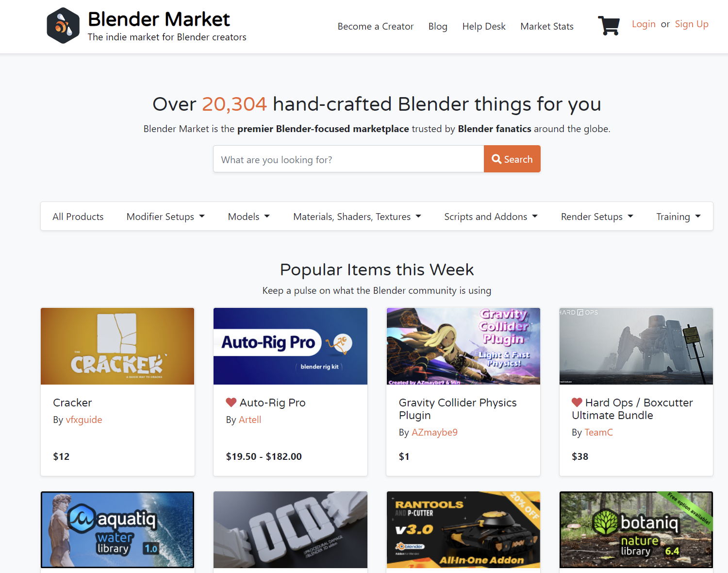Click the Login link
The image size is (728, 573).
pos(644,24)
